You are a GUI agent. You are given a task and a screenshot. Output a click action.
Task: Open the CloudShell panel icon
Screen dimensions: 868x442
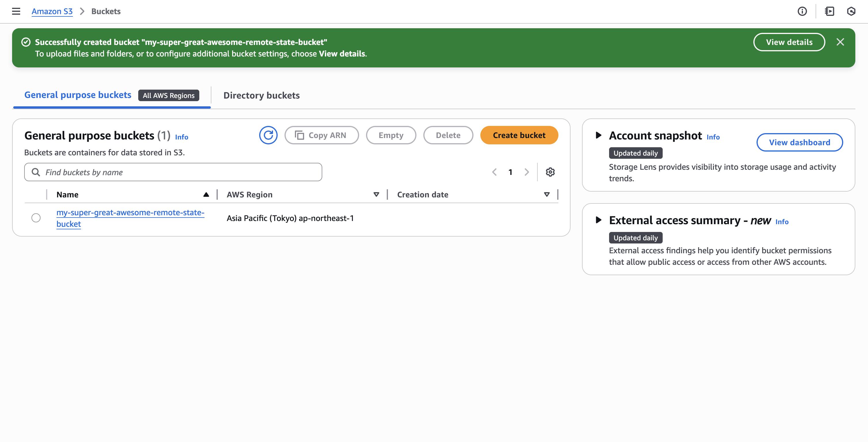click(829, 11)
